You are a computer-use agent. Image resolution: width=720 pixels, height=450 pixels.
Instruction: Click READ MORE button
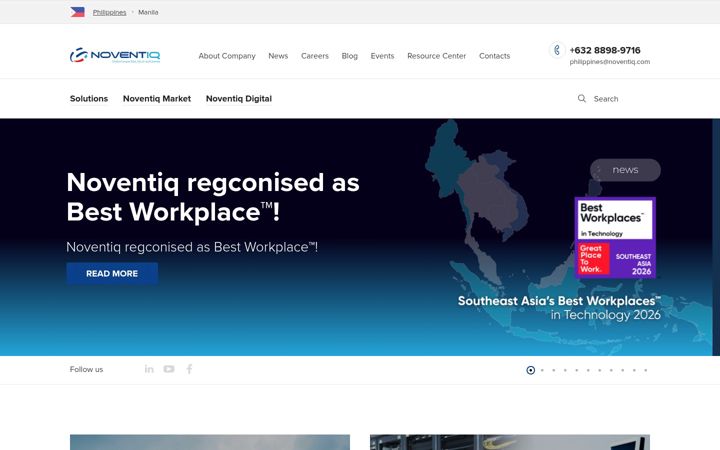coord(112,274)
